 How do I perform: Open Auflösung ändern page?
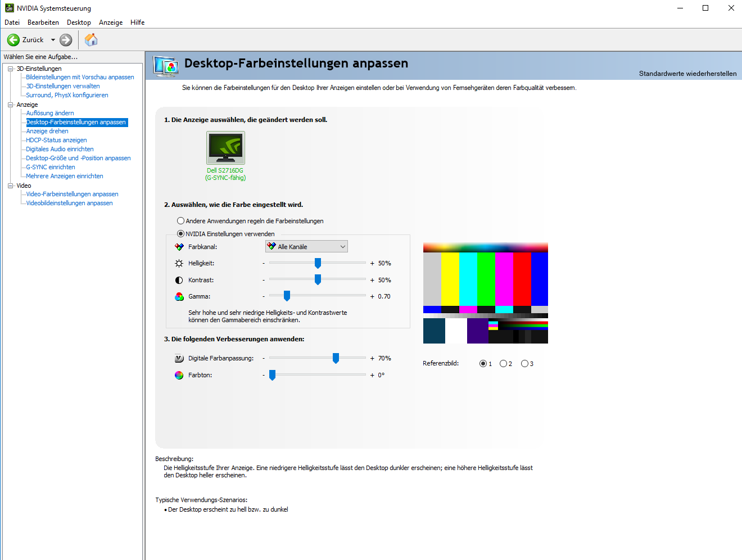coord(50,113)
